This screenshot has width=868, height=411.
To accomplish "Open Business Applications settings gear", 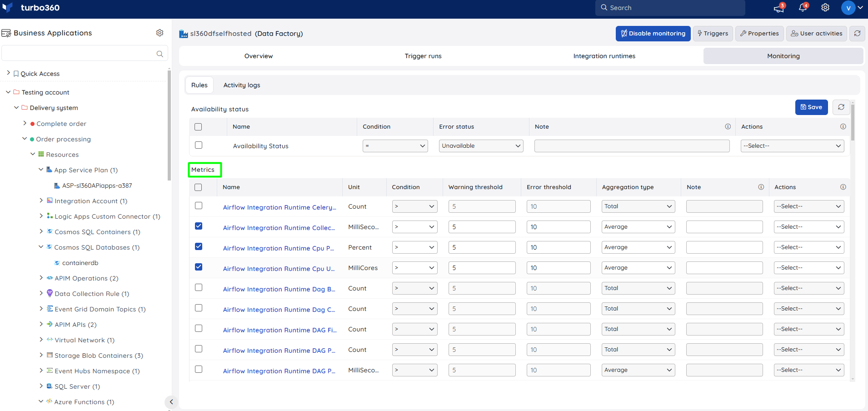I will pos(160,33).
